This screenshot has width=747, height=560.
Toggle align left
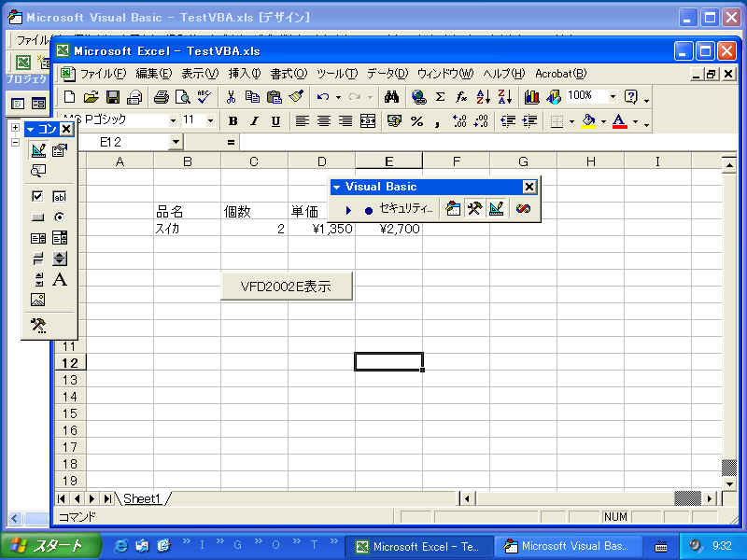pyautogui.click(x=302, y=121)
